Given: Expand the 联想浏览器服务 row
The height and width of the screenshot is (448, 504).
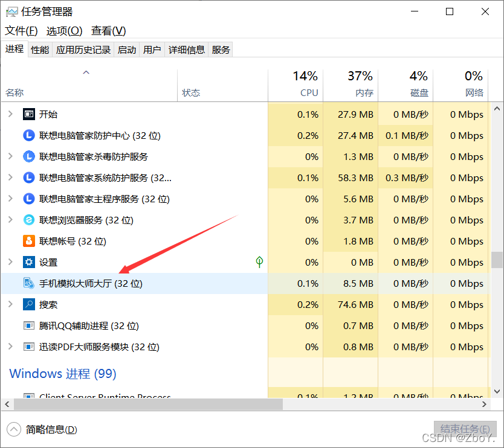Looking at the screenshot, I should [10, 220].
